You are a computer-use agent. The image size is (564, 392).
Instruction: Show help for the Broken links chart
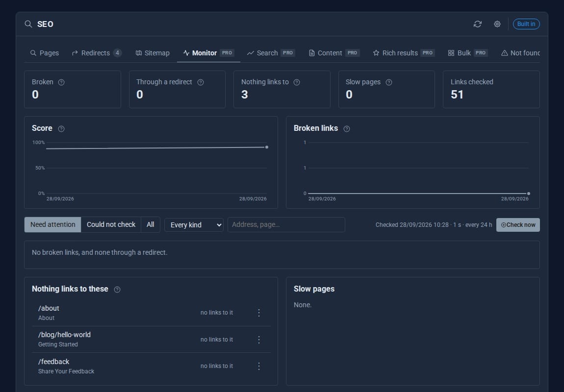[x=347, y=129]
